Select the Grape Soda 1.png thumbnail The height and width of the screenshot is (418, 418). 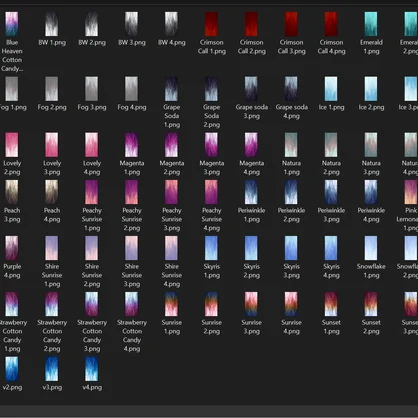(x=172, y=89)
